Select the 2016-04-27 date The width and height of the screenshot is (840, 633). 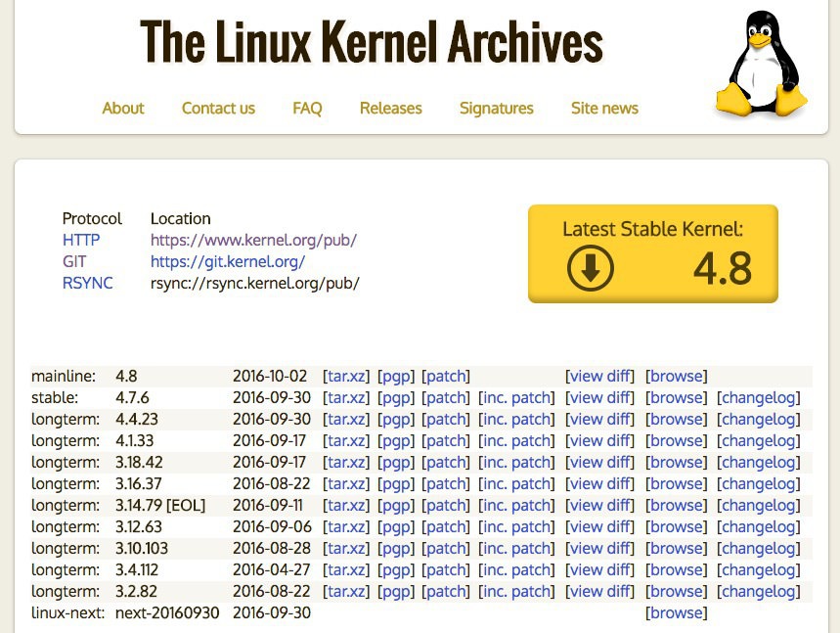tap(271, 569)
